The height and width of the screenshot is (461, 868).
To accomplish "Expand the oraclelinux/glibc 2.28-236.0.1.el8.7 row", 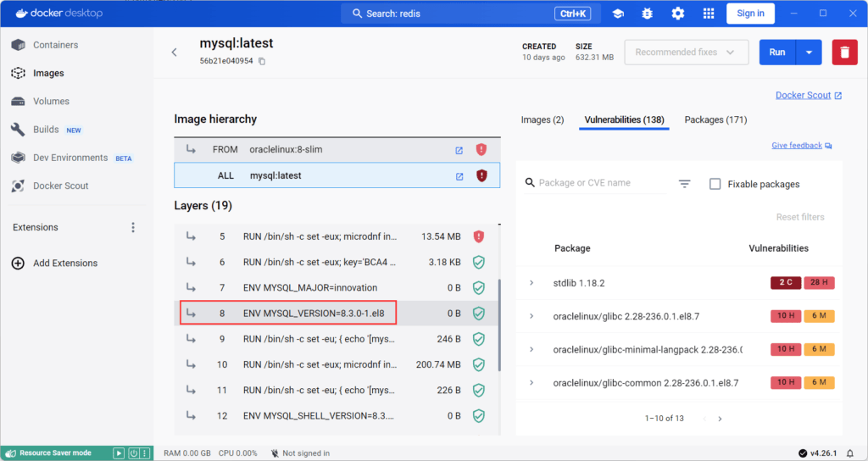I will pos(531,316).
